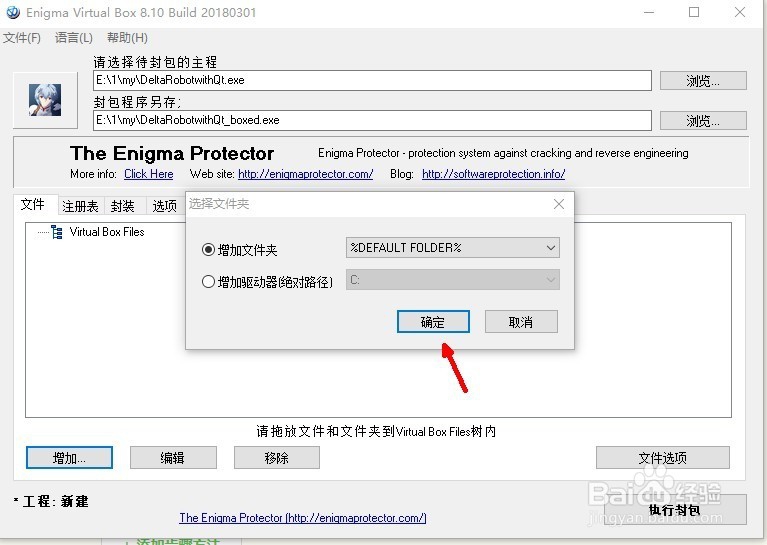
Task: Close the Enigma Virtual Box window
Action: (740, 12)
